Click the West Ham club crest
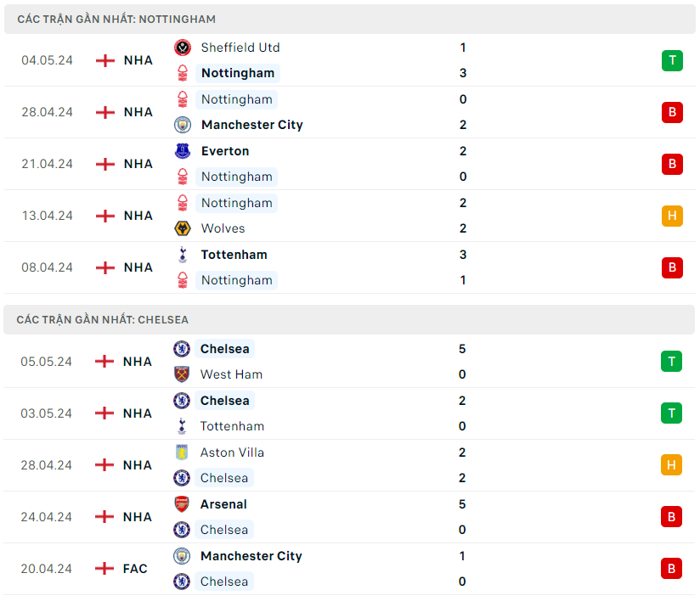 (x=182, y=374)
